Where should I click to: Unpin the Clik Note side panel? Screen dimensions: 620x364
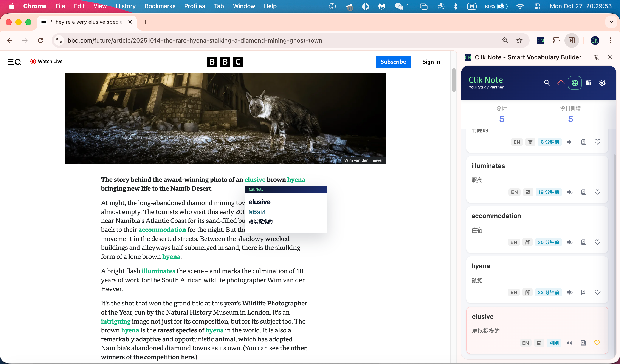596,57
